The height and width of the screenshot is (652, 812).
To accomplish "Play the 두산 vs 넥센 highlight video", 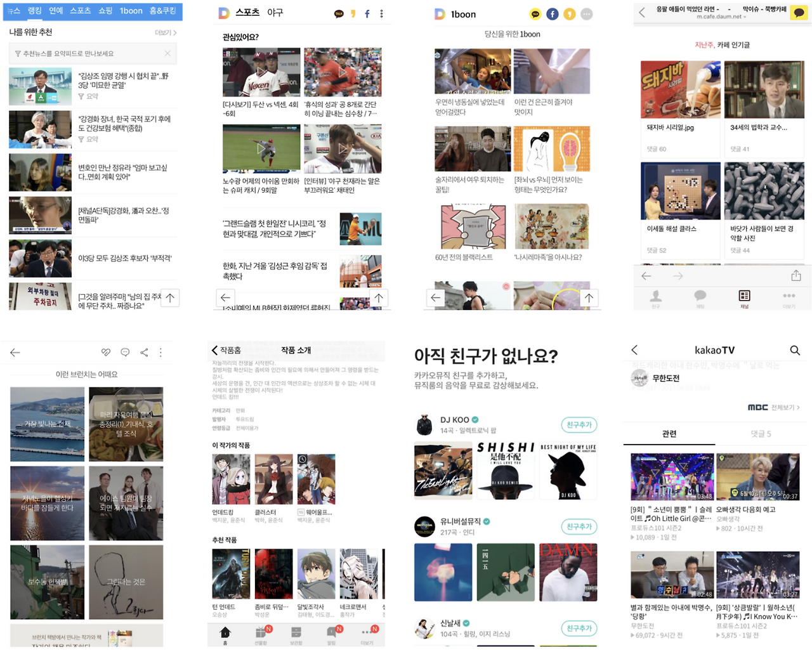I will point(261,72).
